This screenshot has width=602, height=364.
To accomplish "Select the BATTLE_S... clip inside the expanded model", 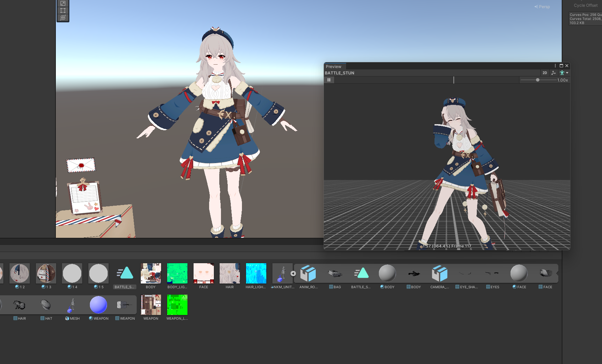I will click(x=361, y=273).
